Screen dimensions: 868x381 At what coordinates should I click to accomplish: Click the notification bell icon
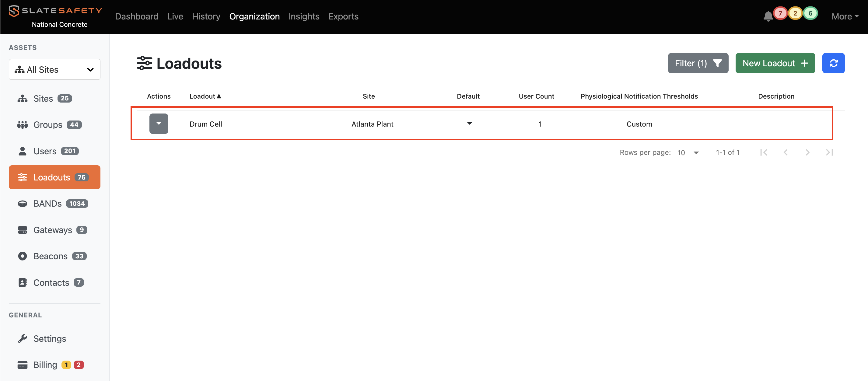(768, 16)
